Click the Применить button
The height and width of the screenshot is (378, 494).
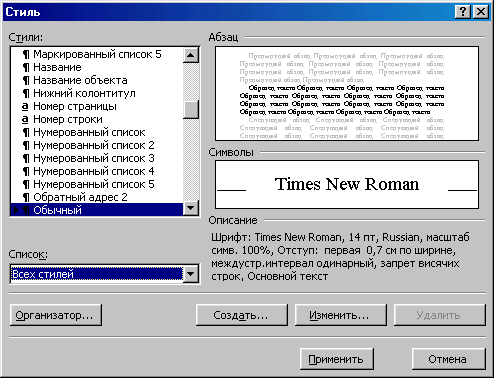(336, 359)
